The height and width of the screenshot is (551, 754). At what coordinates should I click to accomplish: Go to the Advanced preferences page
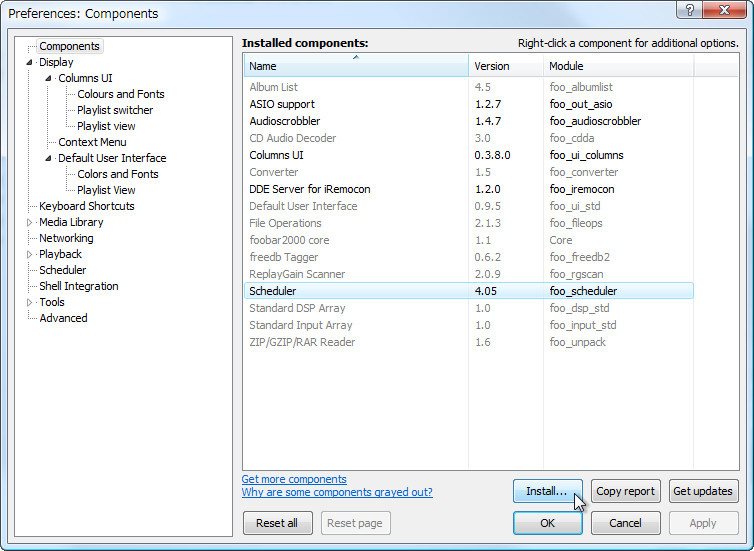coord(63,318)
